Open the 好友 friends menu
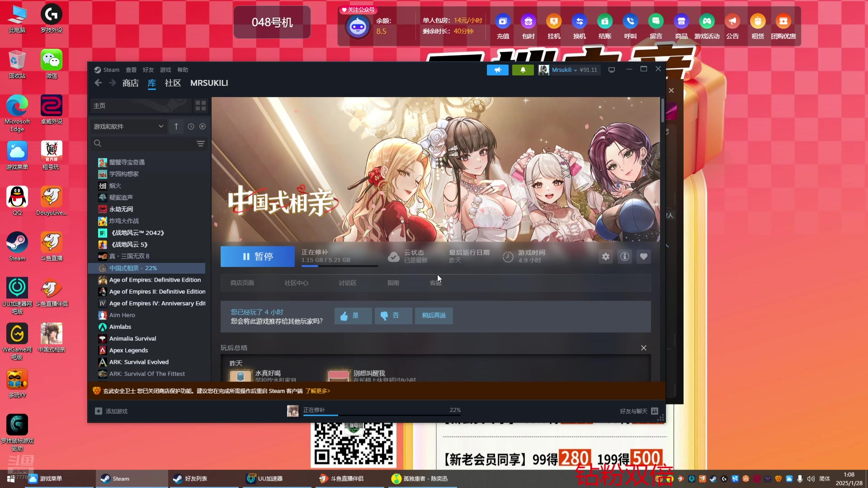 (148, 70)
